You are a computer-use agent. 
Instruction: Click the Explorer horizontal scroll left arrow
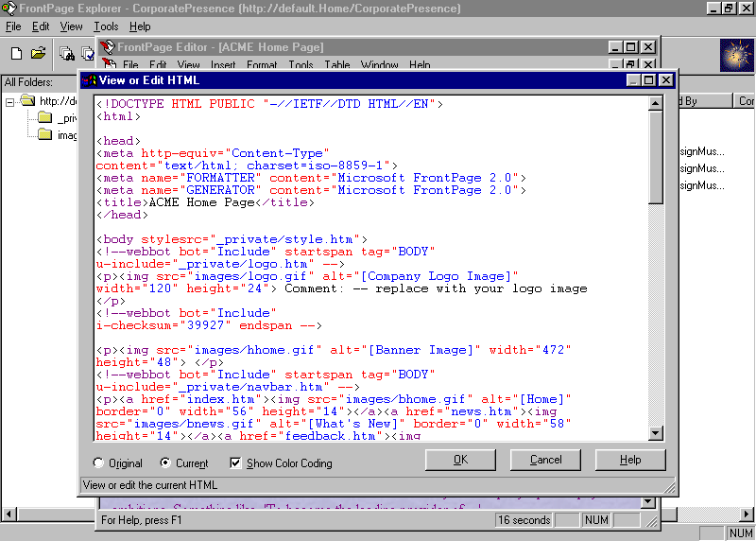9,514
